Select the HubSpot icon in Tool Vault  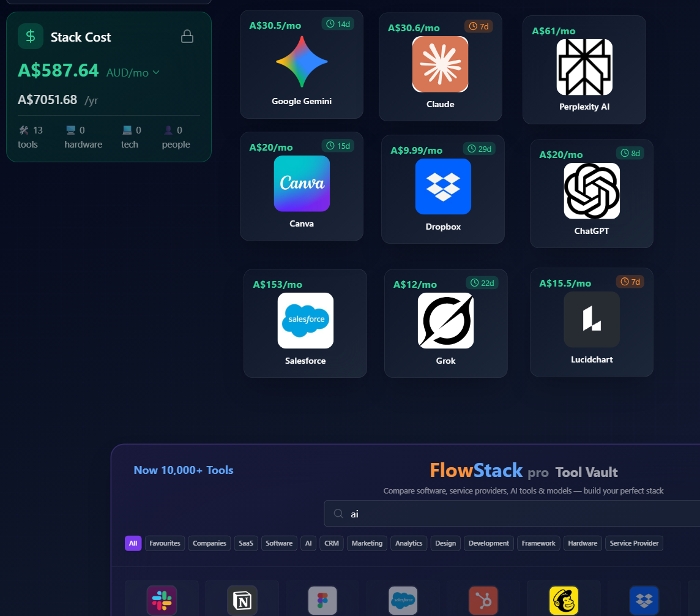[483, 601]
